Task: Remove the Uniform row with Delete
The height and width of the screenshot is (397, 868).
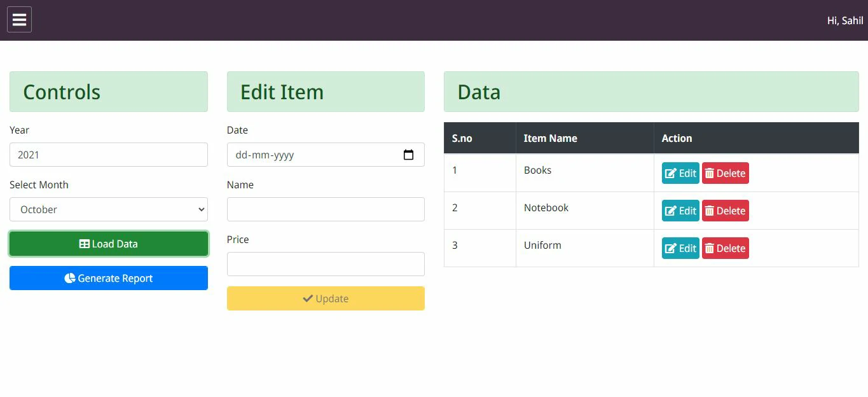Action: tap(725, 248)
